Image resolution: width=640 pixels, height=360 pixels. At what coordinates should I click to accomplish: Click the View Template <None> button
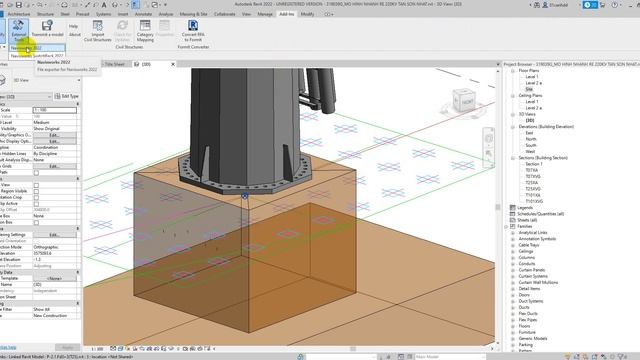tap(54, 278)
